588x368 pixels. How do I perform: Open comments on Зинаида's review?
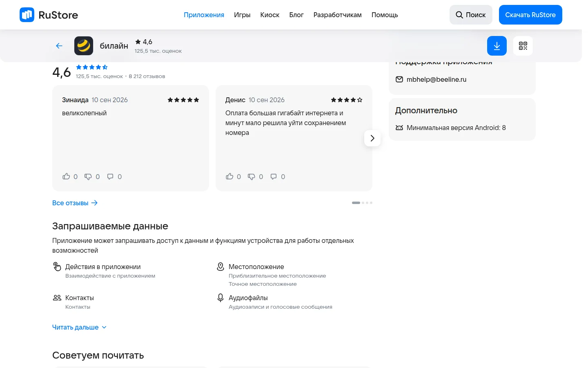[110, 177]
